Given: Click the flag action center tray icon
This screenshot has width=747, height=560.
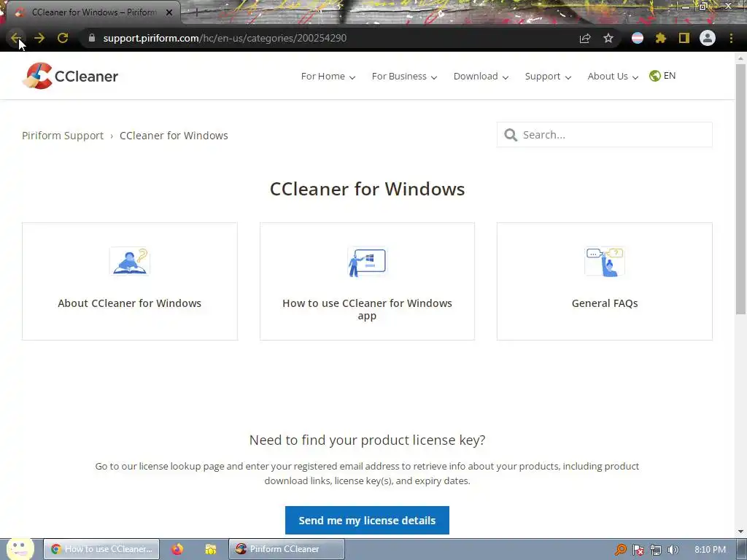Looking at the screenshot, I should coord(638,550).
